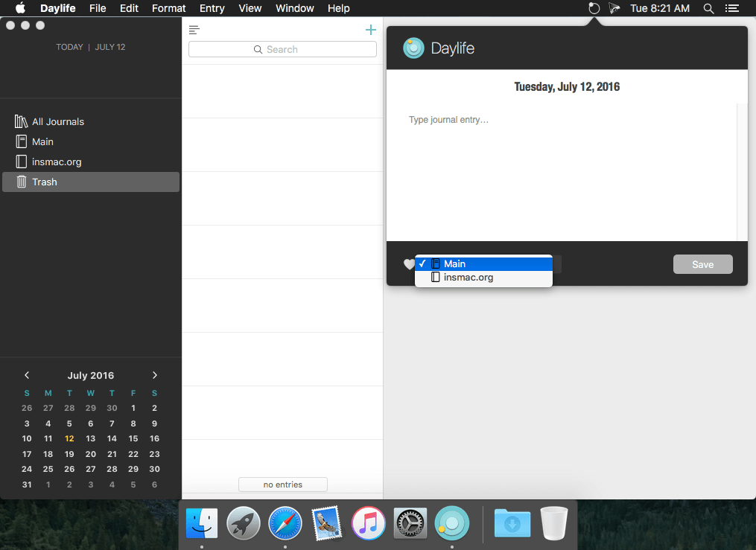
Task: Go to next month in calendar
Action: tap(155, 375)
